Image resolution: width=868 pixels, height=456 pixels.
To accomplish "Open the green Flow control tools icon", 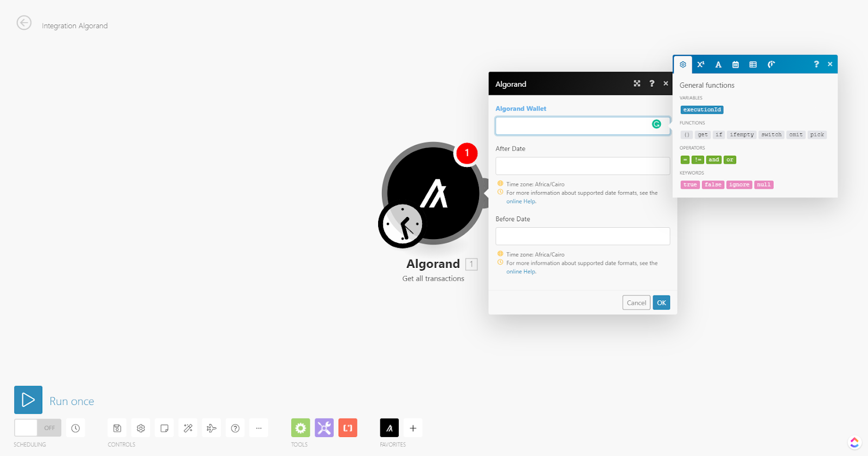I will coord(301,428).
